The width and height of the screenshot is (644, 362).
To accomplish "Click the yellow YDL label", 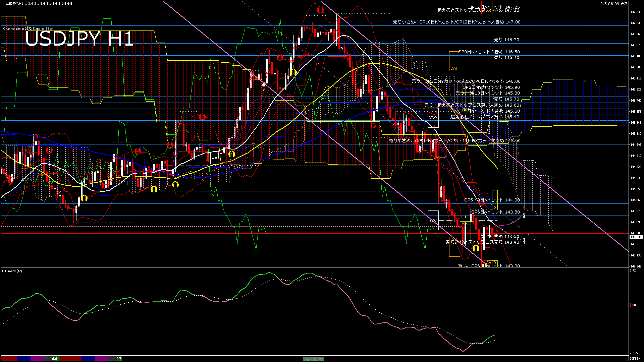I will pos(465,224).
